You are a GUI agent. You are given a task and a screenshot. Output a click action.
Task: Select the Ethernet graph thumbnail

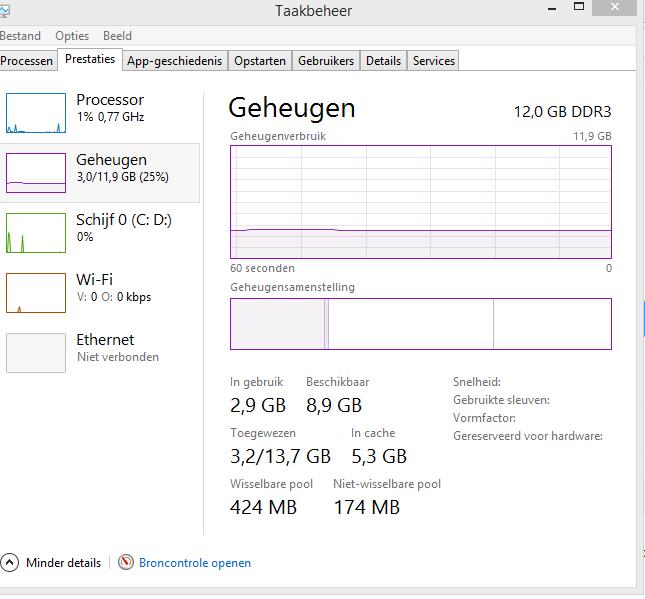pos(36,353)
